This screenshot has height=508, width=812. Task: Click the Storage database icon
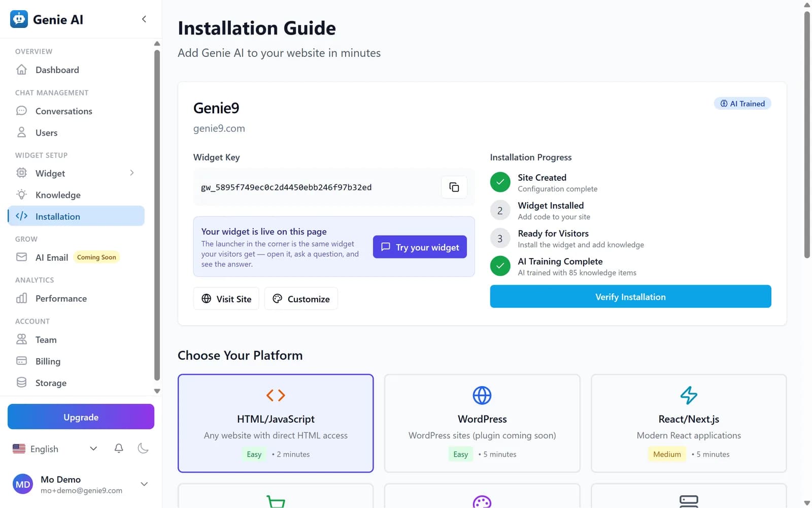tap(21, 383)
